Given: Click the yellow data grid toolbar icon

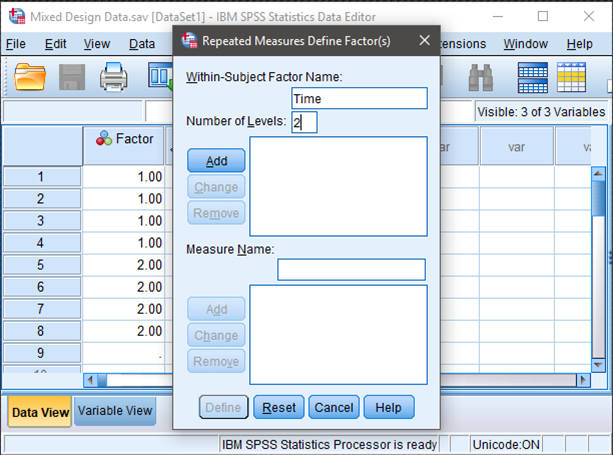Looking at the screenshot, I should point(571,77).
